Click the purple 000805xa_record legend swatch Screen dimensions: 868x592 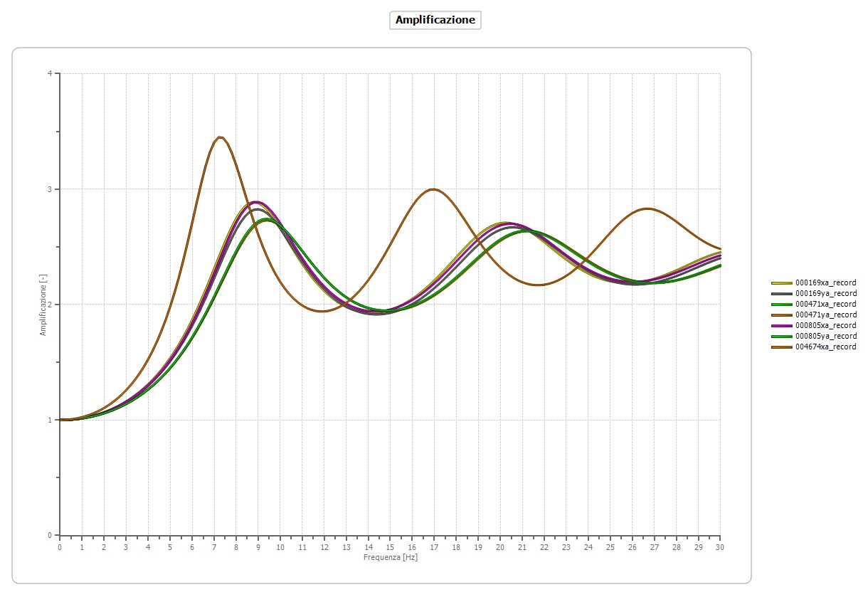(782, 325)
